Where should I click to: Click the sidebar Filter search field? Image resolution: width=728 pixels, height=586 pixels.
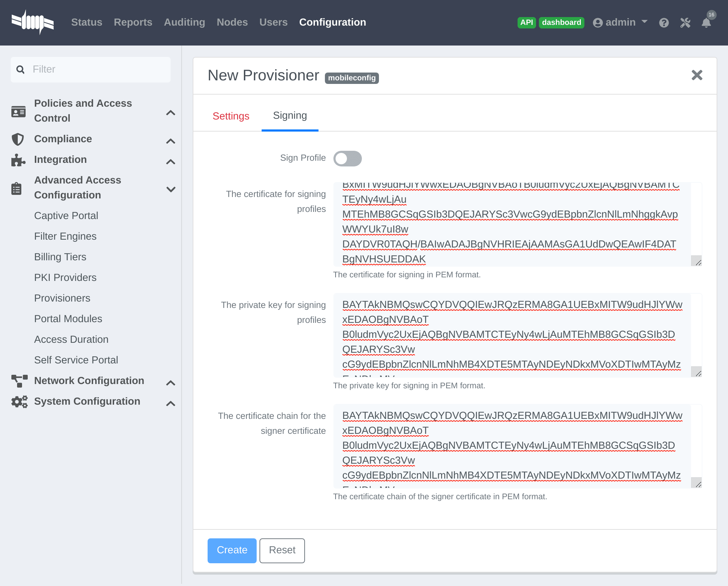pyautogui.click(x=96, y=69)
